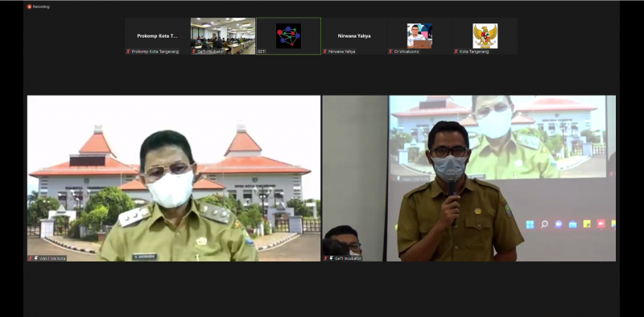Image resolution: width=644 pixels, height=317 pixels.
Task: Click the Wakil Wali Kota name label
Action: pos(52,258)
